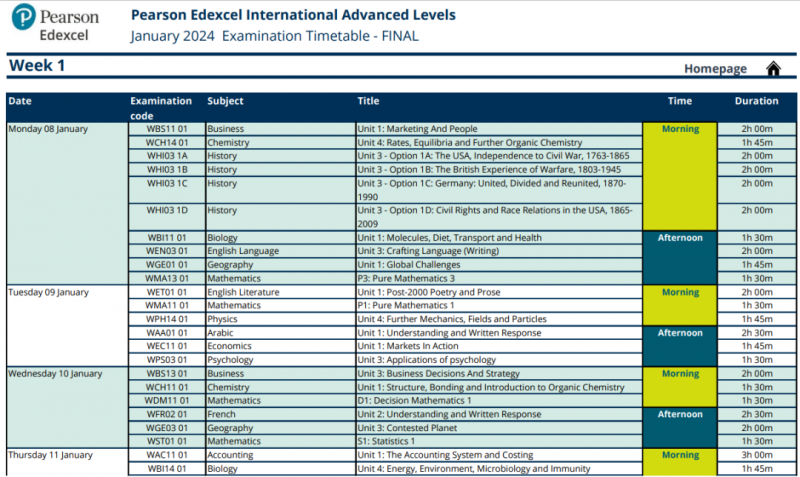Image resolution: width=800 pixels, height=477 pixels.
Task: Select D1: Decision Mathematics 1 title
Action: point(414,400)
